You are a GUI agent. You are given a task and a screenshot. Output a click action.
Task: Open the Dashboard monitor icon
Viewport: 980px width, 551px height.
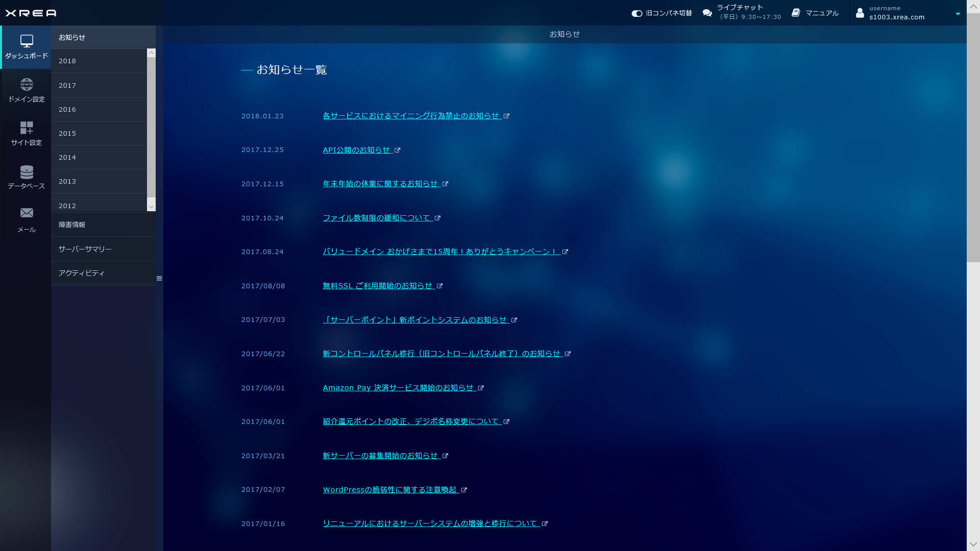(27, 41)
